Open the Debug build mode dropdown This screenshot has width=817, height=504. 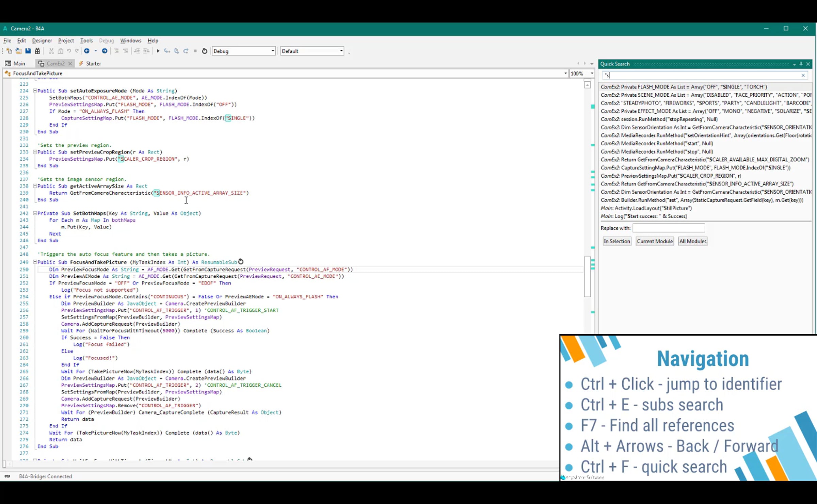pos(272,51)
